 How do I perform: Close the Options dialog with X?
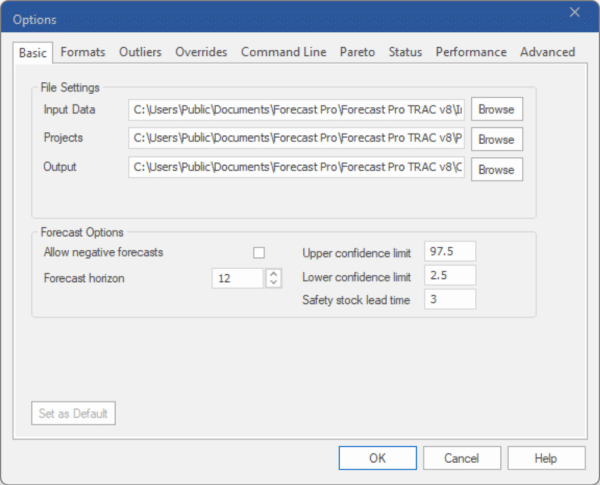[574, 12]
